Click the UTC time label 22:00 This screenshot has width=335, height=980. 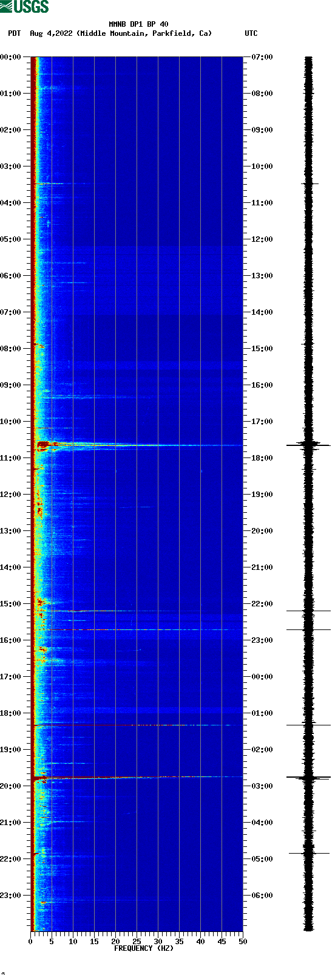[x=262, y=604]
